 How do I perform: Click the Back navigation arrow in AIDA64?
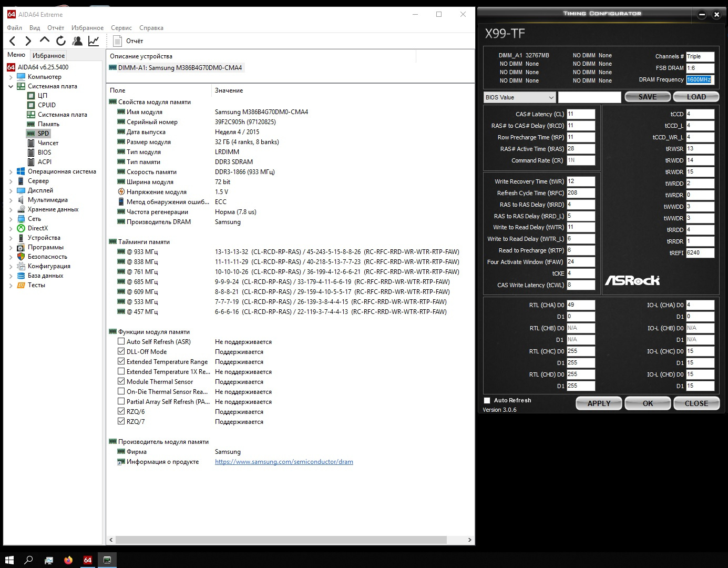(x=13, y=41)
